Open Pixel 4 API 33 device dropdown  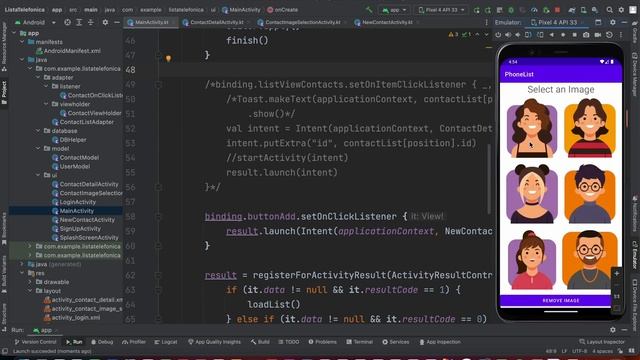(x=441, y=10)
